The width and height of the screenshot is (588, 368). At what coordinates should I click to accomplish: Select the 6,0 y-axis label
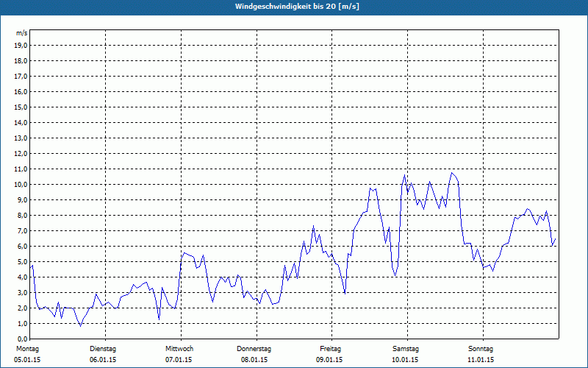[x=22, y=247]
